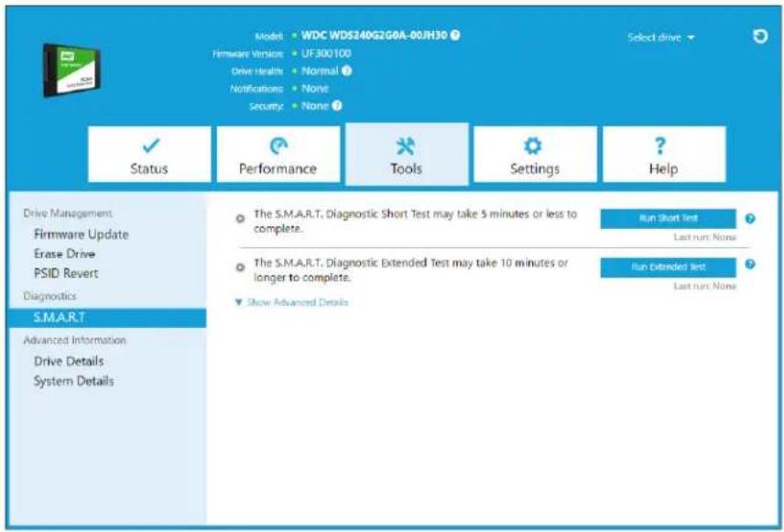Click the model text WDC WDS240G2G0A-00JH30
The height and width of the screenshot is (532, 784).
click(x=374, y=35)
